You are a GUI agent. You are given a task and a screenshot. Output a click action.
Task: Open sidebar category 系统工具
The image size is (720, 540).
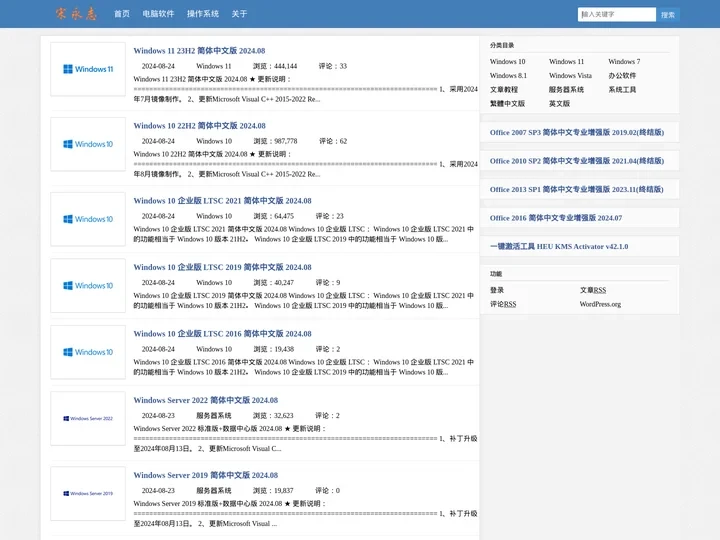pyautogui.click(x=622, y=90)
